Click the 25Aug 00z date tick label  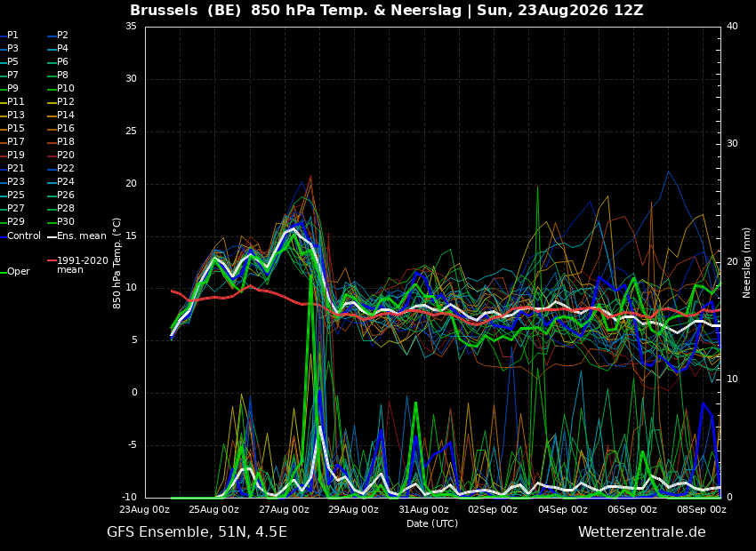pyautogui.click(x=214, y=509)
